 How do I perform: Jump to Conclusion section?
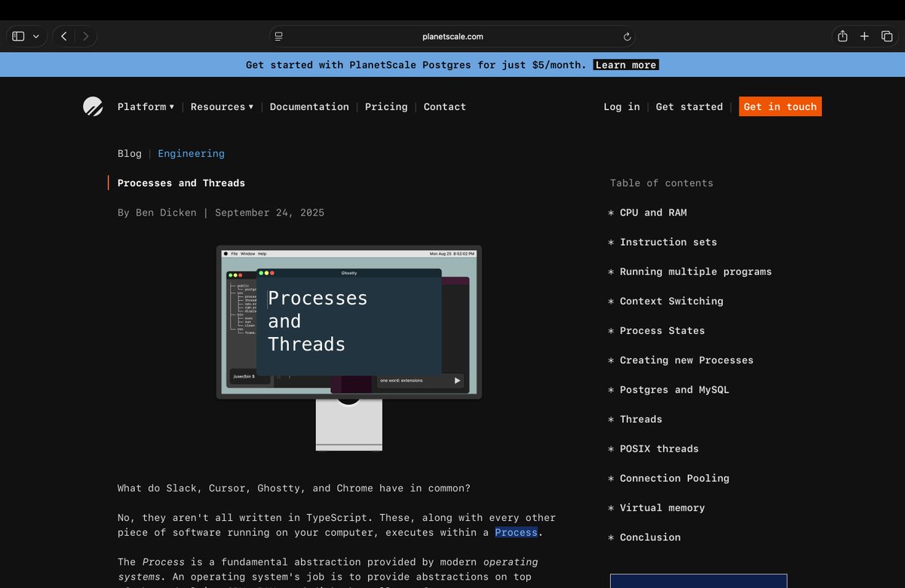pyautogui.click(x=650, y=537)
